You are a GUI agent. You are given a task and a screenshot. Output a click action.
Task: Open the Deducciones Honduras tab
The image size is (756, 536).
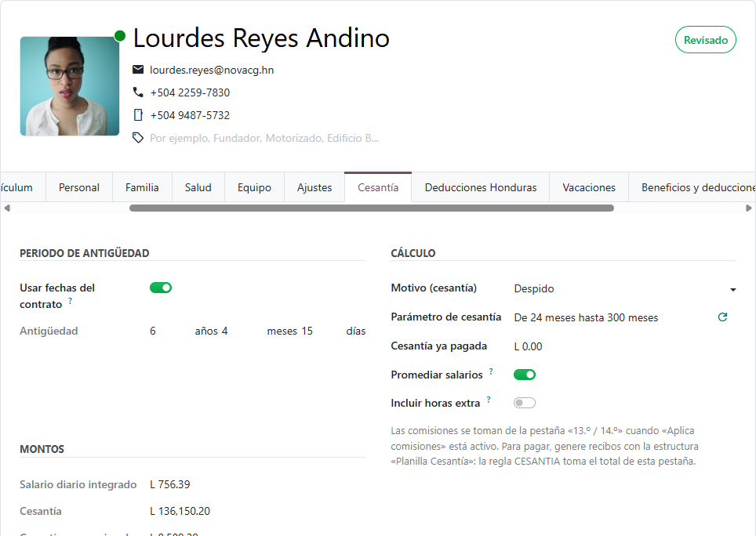(481, 187)
